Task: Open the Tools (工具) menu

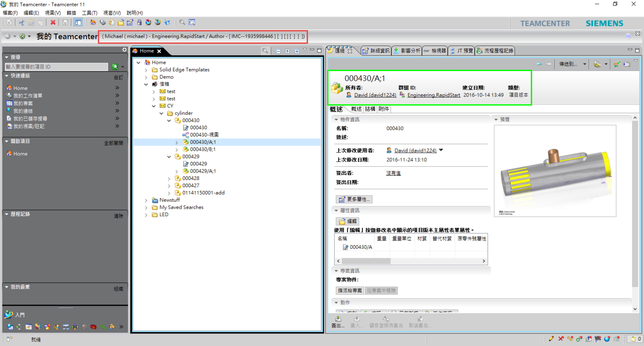Action: [x=90, y=13]
